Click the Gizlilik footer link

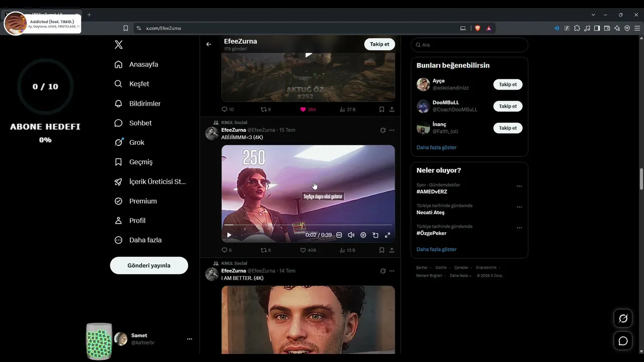coord(441,267)
